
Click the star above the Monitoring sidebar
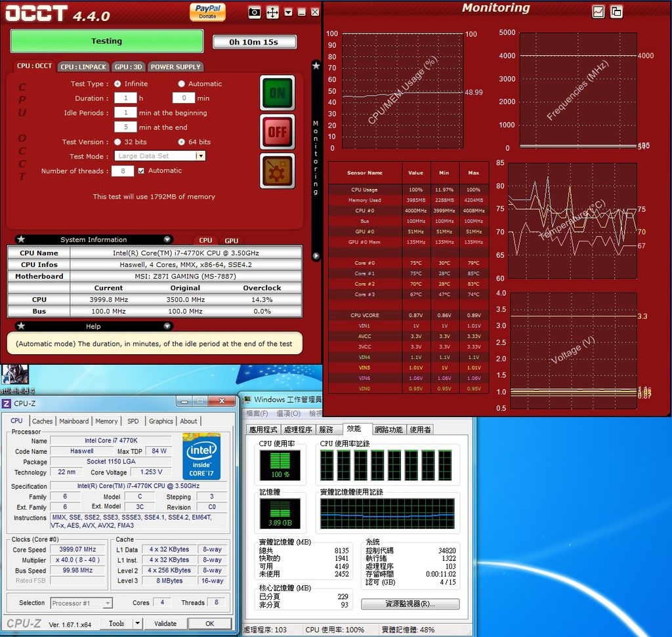(316, 66)
